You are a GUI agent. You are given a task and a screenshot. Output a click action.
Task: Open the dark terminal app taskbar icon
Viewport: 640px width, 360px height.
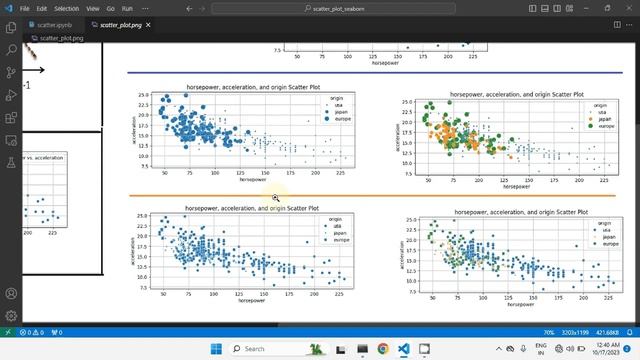coord(362,349)
